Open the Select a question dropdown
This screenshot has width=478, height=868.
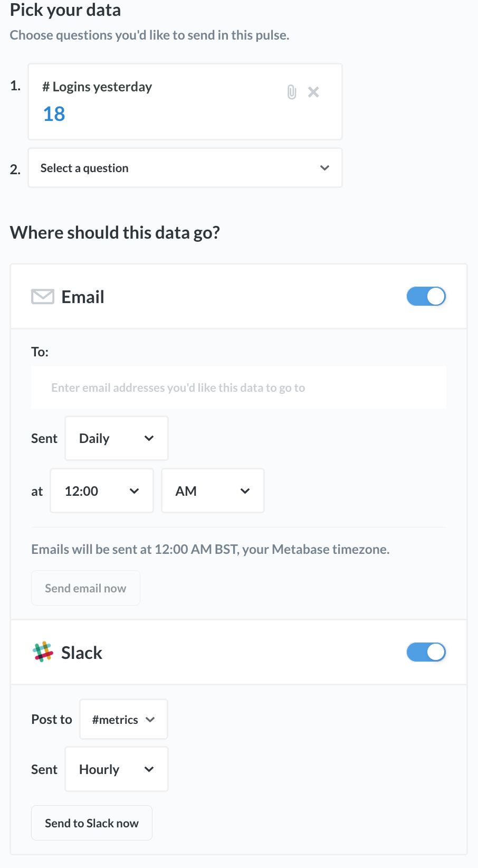185,168
